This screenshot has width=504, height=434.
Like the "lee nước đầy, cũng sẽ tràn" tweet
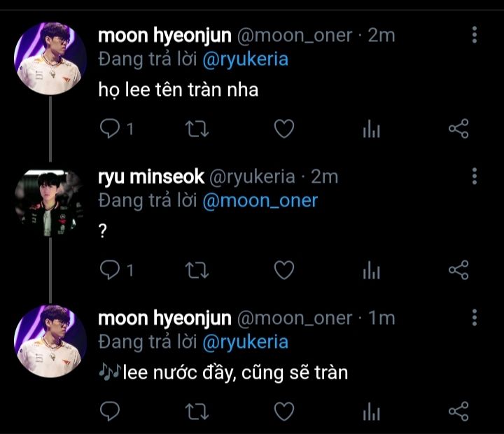pos(283,411)
